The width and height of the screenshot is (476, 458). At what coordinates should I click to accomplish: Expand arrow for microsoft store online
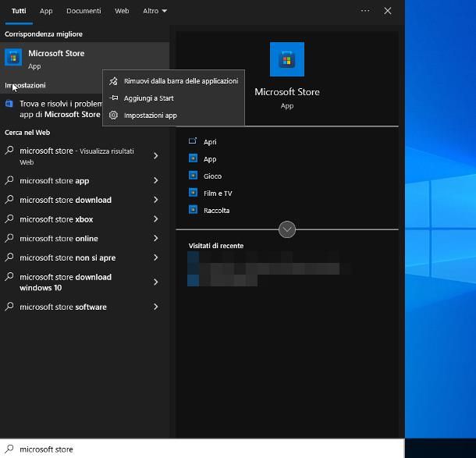pos(156,238)
